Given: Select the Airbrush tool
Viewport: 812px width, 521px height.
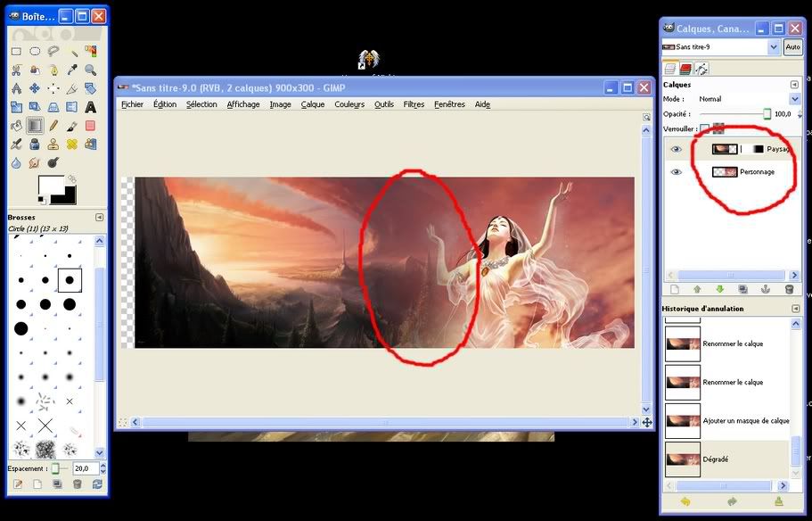Looking at the screenshot, I should [x=16, y=145].
